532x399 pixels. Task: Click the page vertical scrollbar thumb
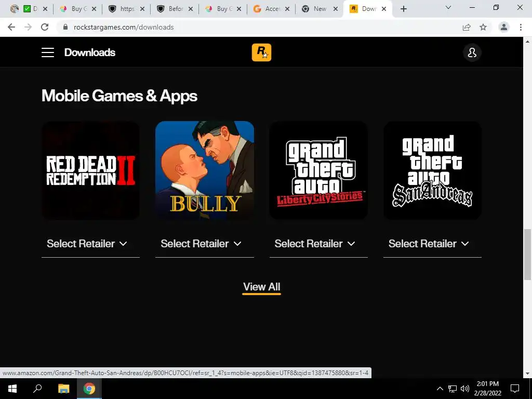[527, 255]
